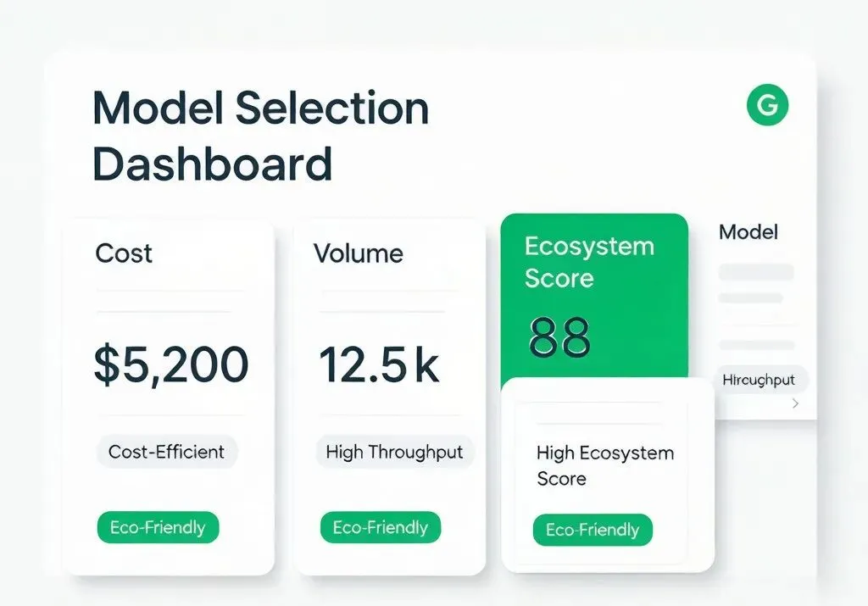Click Eco-Friendly badge under High Ecosystem Score
Image resolution: width=868 pixels, height=606 pixels.
(x=593, y=530)
